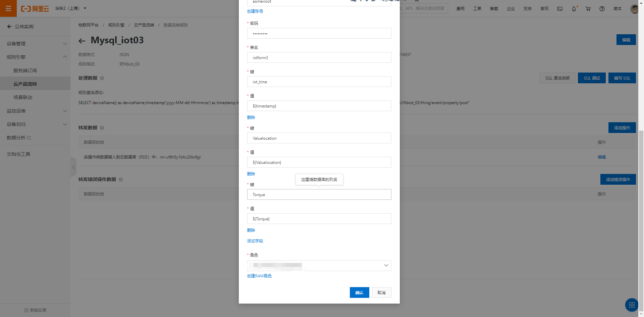Viewport: 644px width, 317px height.
Task: Click the 创建账号 link
Action: coord(255,11)
